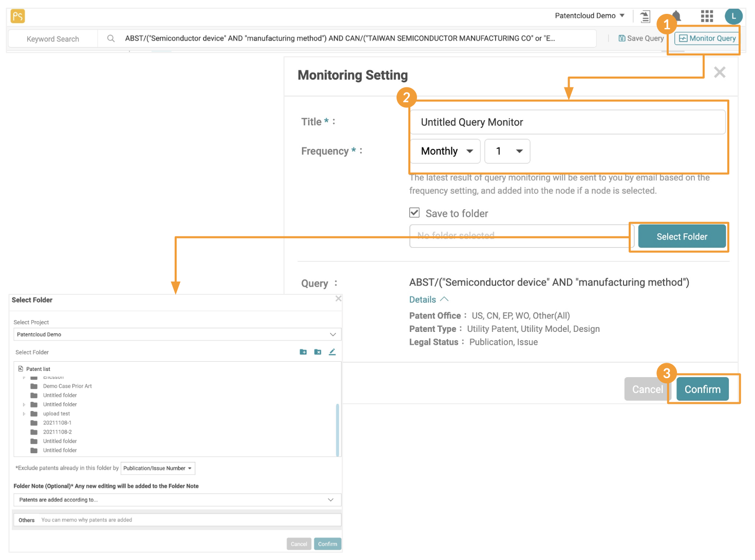Open the apps grid menu
The image size is (755, 560).
[707, 16]
